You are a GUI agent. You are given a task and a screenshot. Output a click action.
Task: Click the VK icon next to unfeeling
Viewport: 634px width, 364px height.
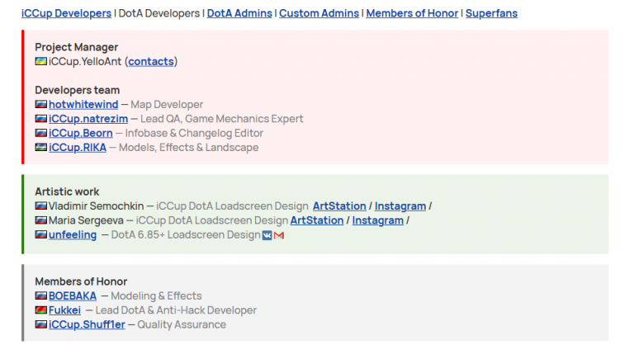[267, 235]
